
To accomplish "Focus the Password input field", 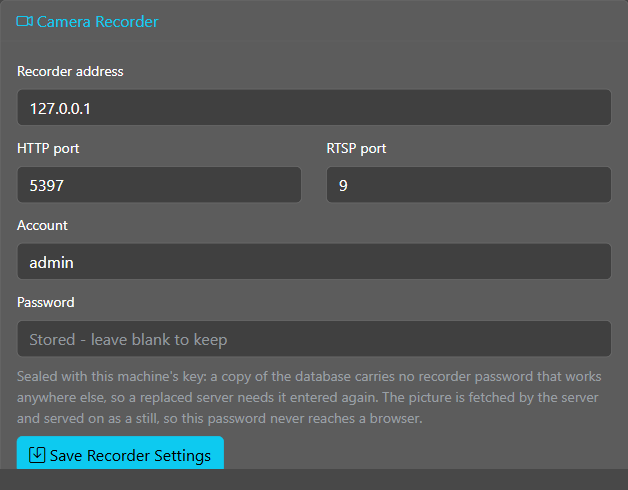I will coord(314,339).
